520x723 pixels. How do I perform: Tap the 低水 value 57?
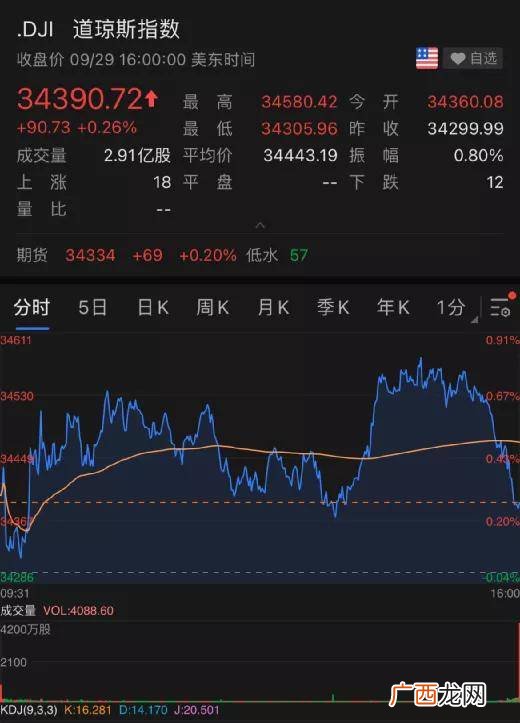click(299, 255)
